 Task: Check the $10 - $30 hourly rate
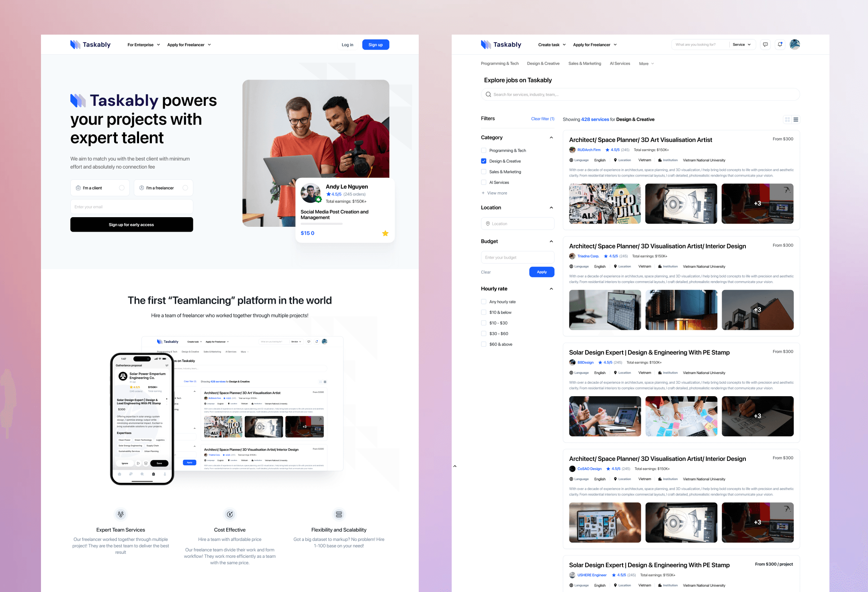point(484,323)
